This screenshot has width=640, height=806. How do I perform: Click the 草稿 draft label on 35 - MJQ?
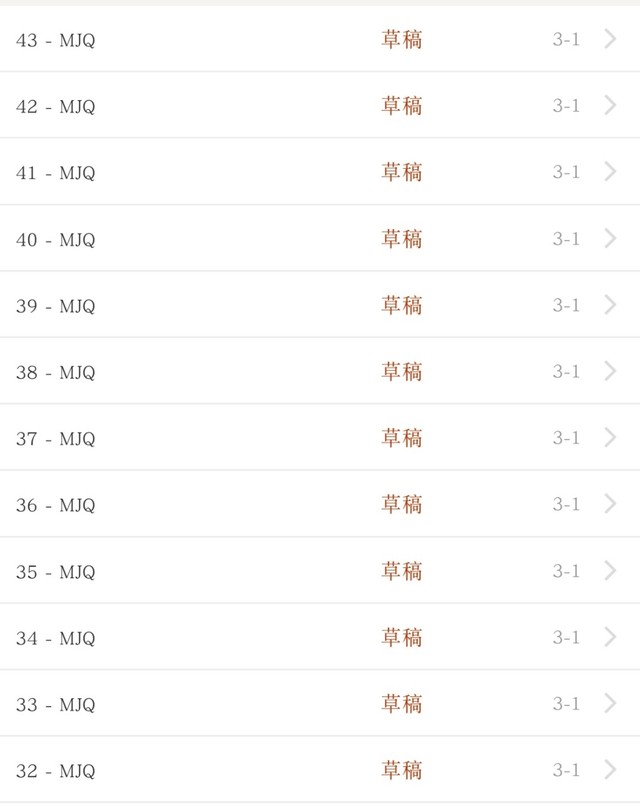(401, 571)
